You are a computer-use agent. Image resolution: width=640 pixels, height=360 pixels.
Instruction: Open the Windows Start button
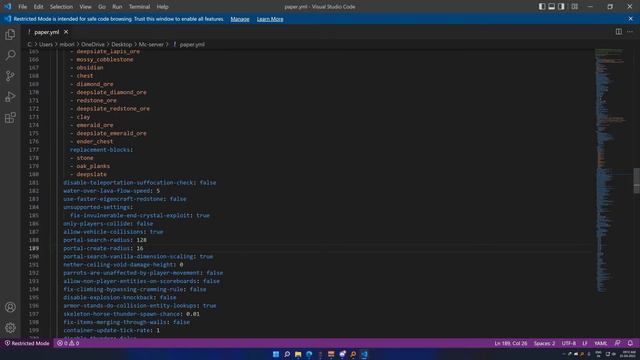point(276,354)
